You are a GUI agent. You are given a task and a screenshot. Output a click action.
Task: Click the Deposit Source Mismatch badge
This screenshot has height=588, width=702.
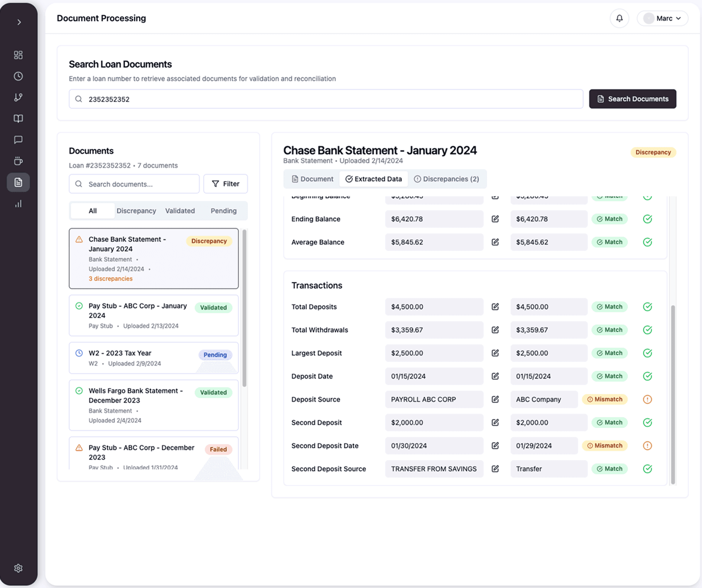[605, 399]
